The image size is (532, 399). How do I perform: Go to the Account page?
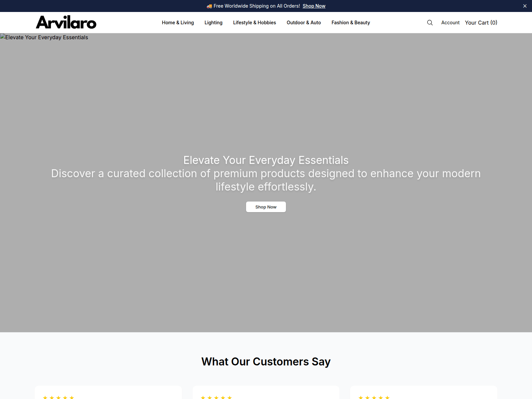451,23
